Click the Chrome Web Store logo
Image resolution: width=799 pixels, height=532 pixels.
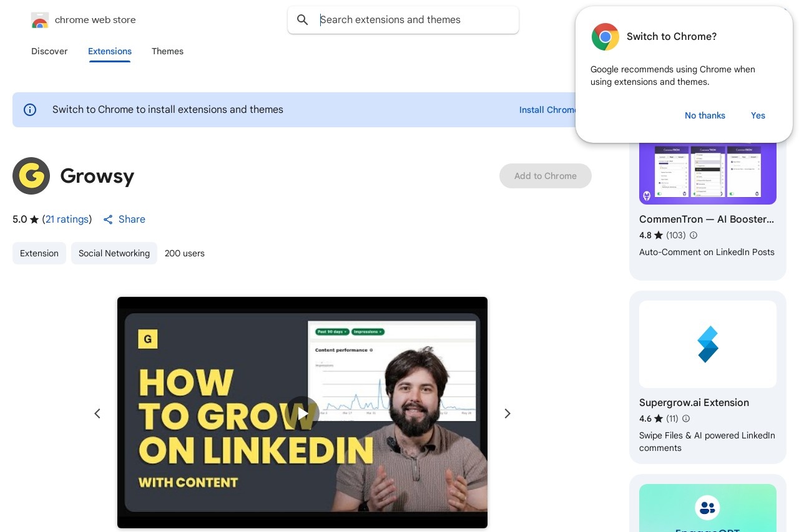coord(39,21)
